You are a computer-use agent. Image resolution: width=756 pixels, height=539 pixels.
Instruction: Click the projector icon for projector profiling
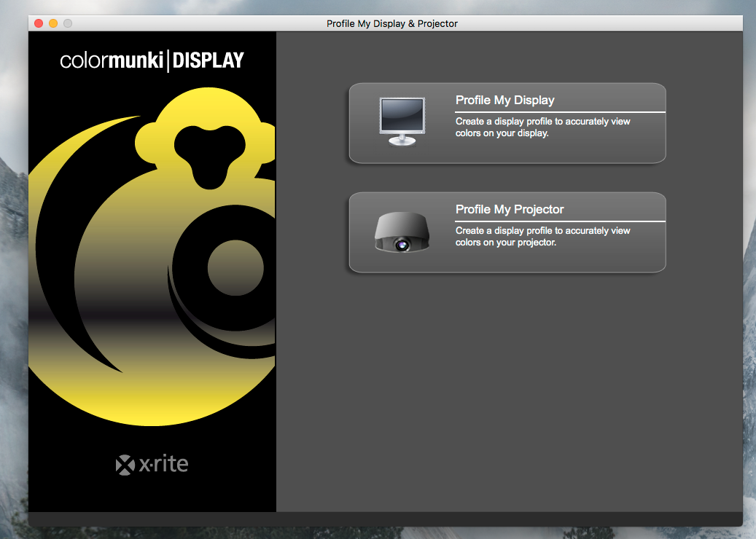[x=402, y=232]
